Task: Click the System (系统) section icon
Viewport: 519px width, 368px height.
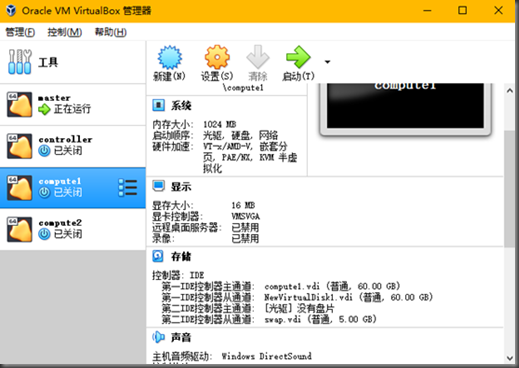Action: tap(158, 105)
